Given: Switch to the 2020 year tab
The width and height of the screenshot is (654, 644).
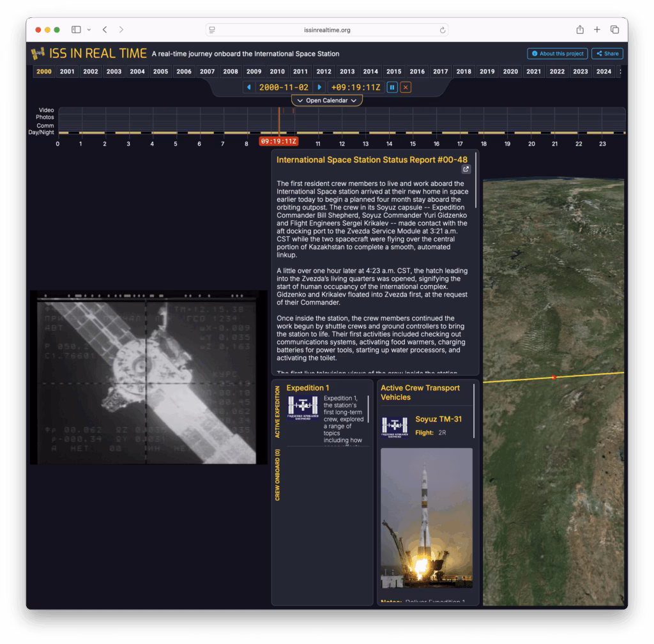Looking at the screenshot, I should click(x=510, y=72).
